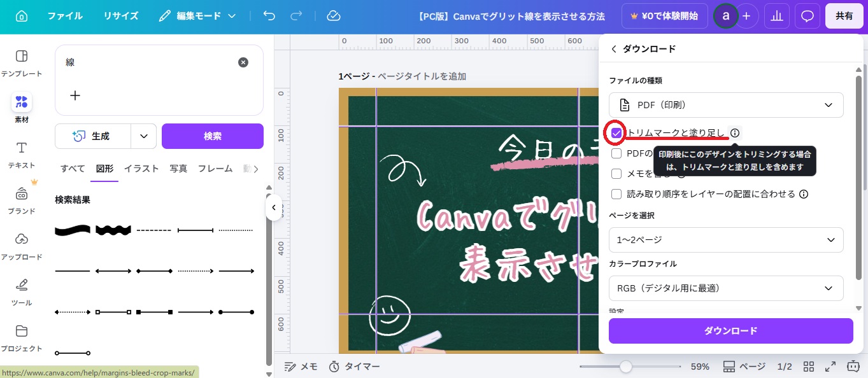868x378 pixels.
Task: Switch to フレーム tab
Action: click(x=215, y=169)
